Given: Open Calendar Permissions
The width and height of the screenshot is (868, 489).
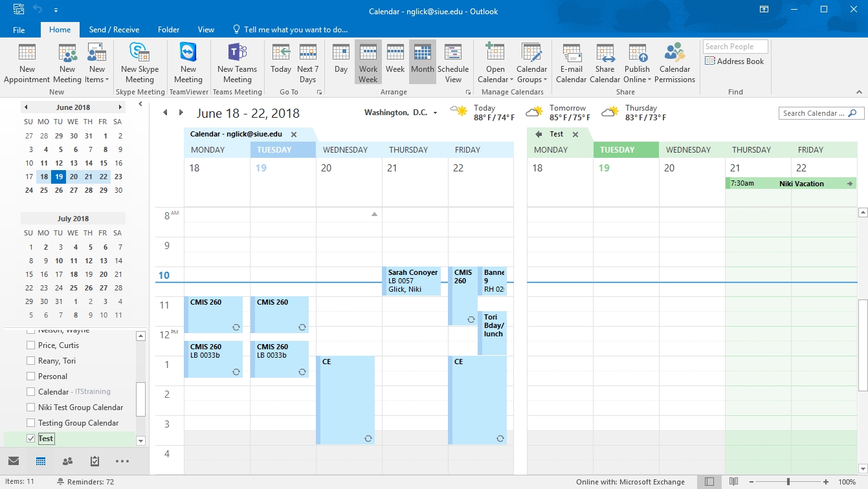Looking at the screenshot, I should [x=674, y=63].
